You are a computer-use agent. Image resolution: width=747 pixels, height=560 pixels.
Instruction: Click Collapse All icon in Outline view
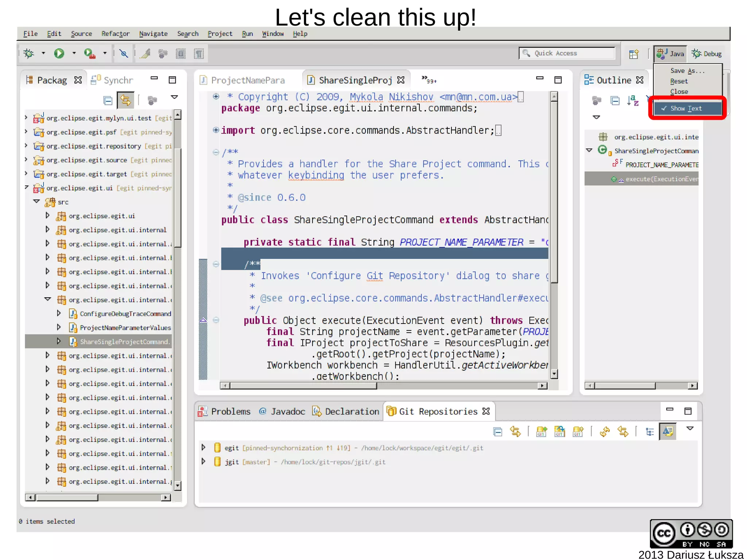615,100
